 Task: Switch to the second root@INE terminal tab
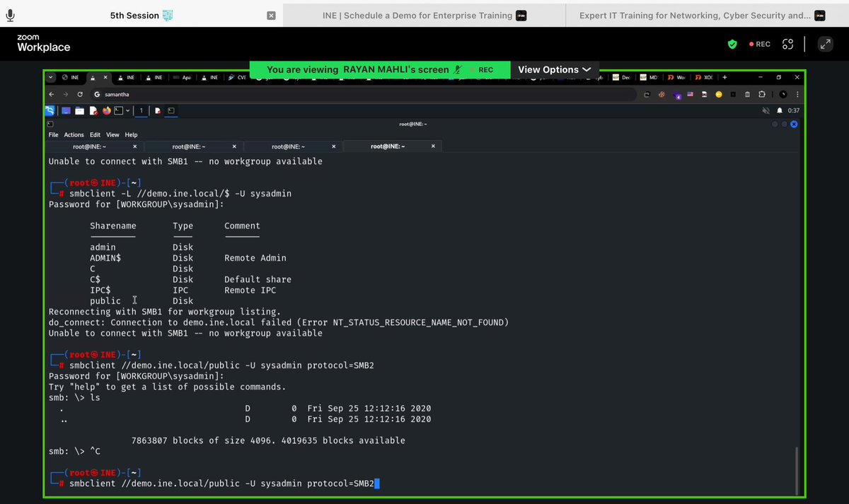point(193,146)
